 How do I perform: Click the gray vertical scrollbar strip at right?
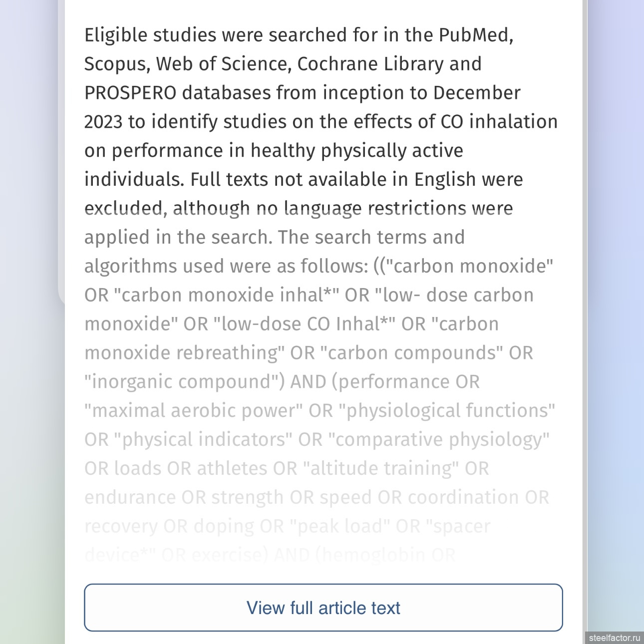[585, 320]
